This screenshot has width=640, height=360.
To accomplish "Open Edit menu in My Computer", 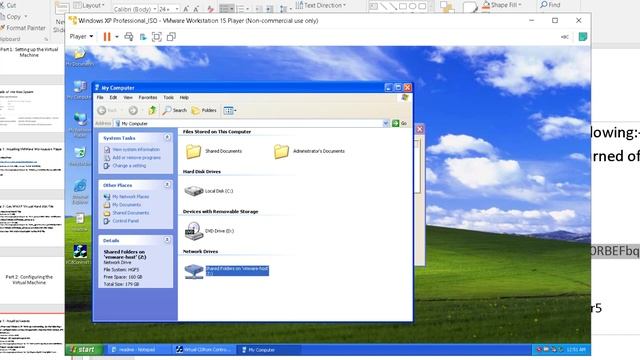I will [x=113, y=98].
